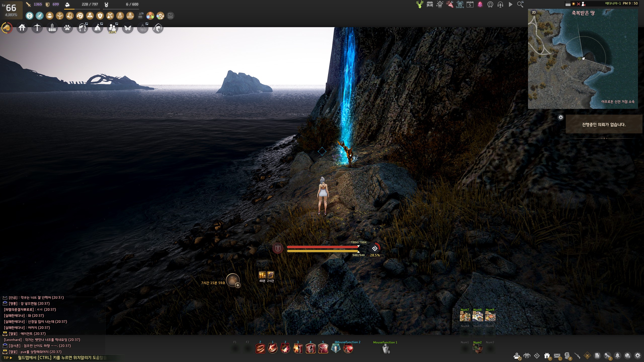
Task: Click the paw print pet icon
Action: point(67,28)
